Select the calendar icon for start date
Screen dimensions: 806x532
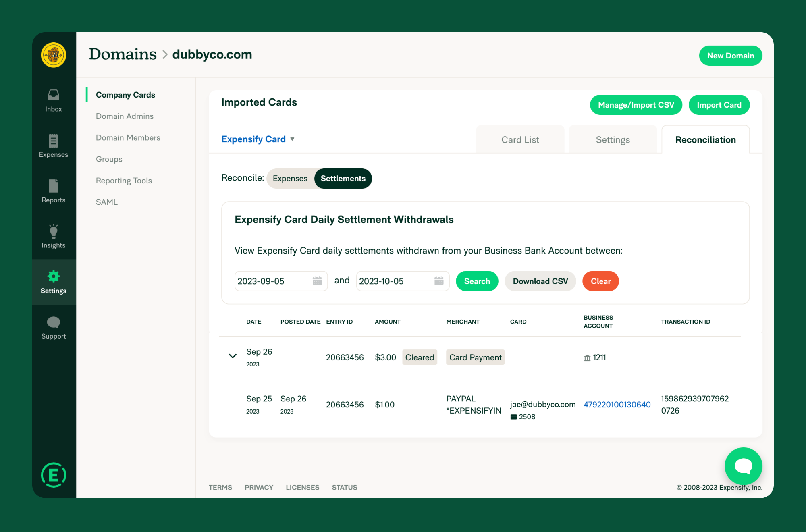coord(318,281)
